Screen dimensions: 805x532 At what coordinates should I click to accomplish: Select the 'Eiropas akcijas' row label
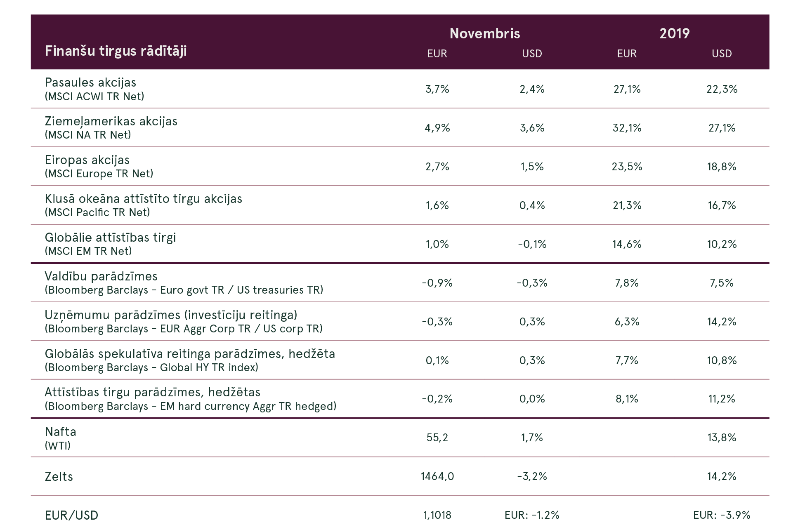point(87,160)
